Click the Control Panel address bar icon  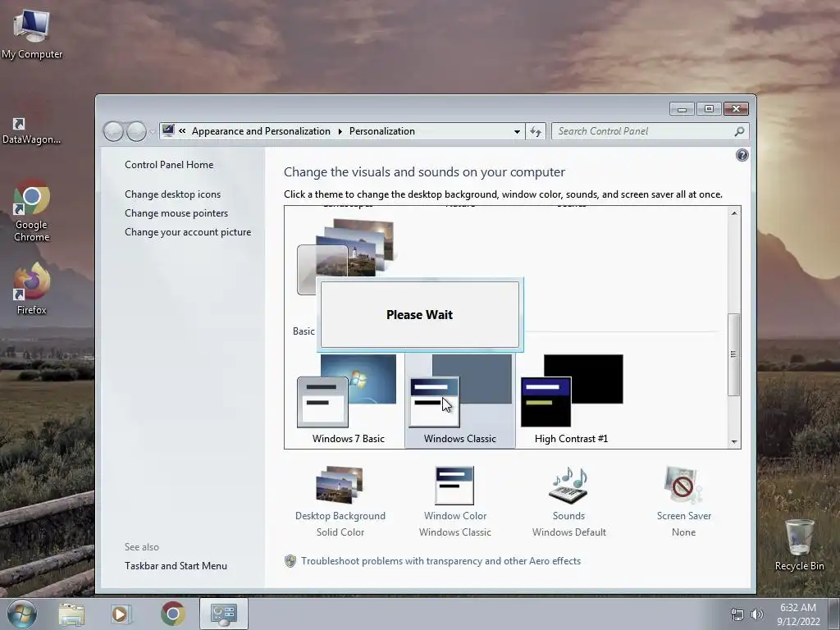(168, 130)
